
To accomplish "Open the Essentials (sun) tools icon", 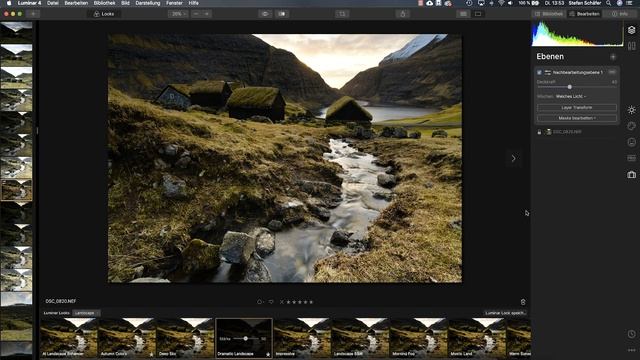I will [631, 110].
